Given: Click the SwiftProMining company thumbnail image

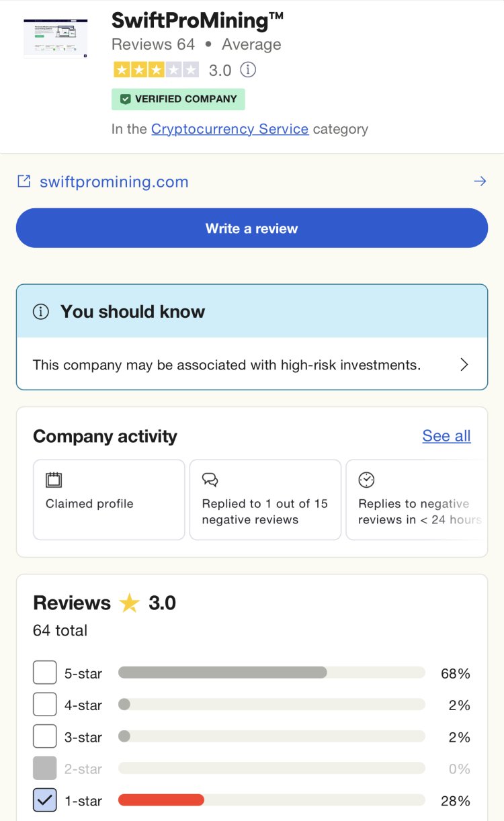Looking at the screenshot, I should (55, 38).
